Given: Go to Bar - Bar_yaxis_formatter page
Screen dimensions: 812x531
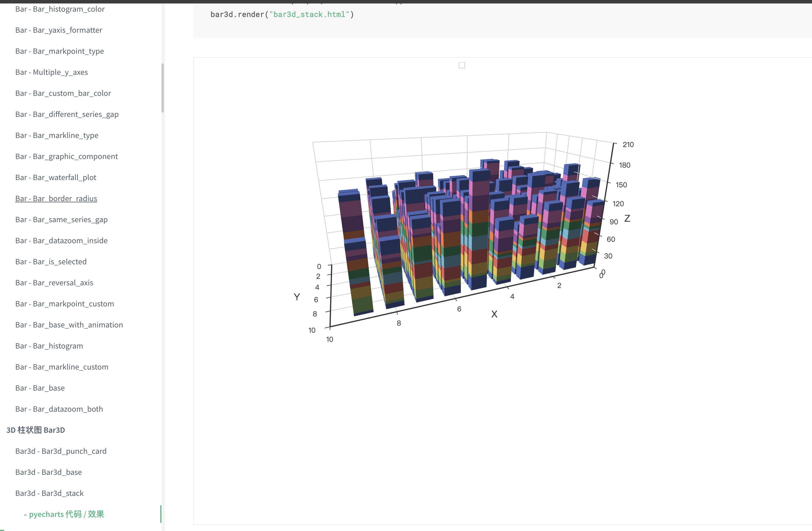Looking at the screenshot, I should [59, 30].
